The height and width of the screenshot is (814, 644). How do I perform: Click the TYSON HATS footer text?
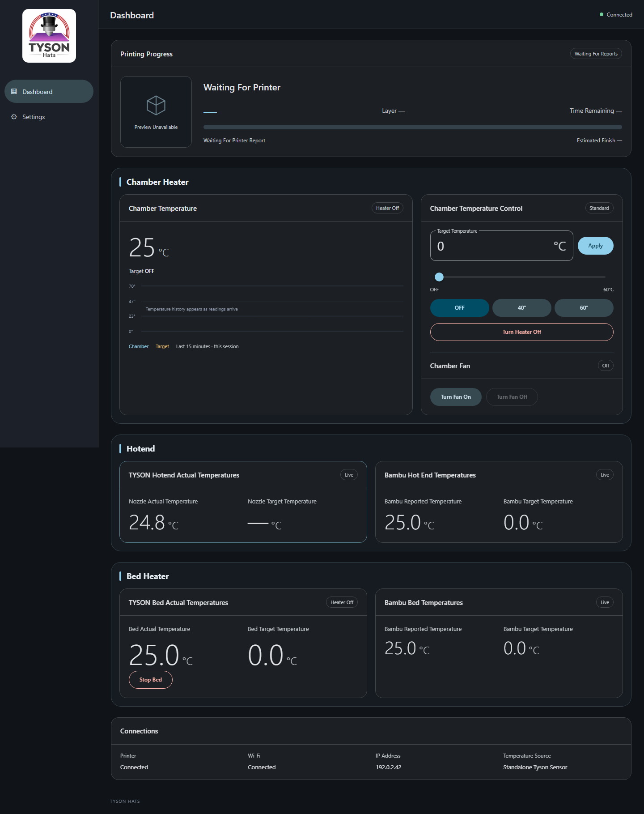pos(125,801)
